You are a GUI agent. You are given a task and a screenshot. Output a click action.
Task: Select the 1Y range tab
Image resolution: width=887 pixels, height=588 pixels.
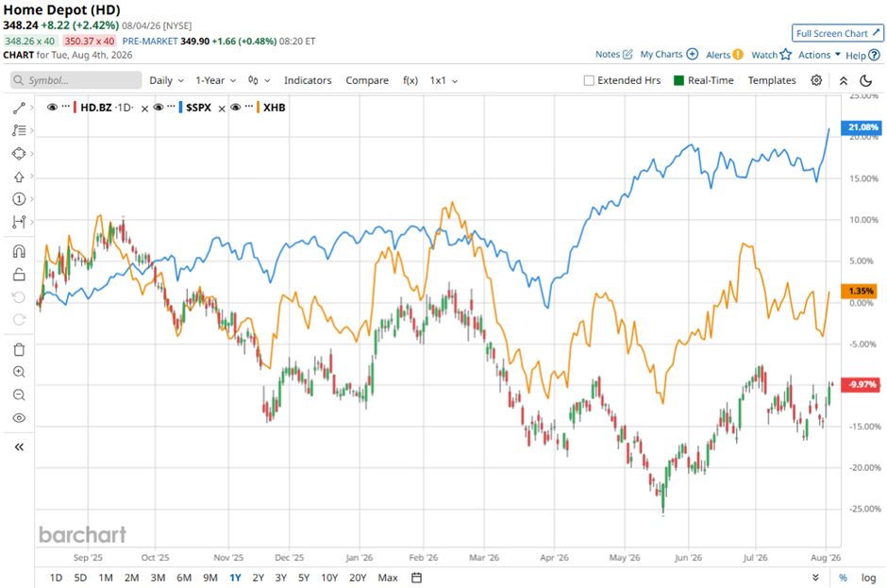click(235, 578)
